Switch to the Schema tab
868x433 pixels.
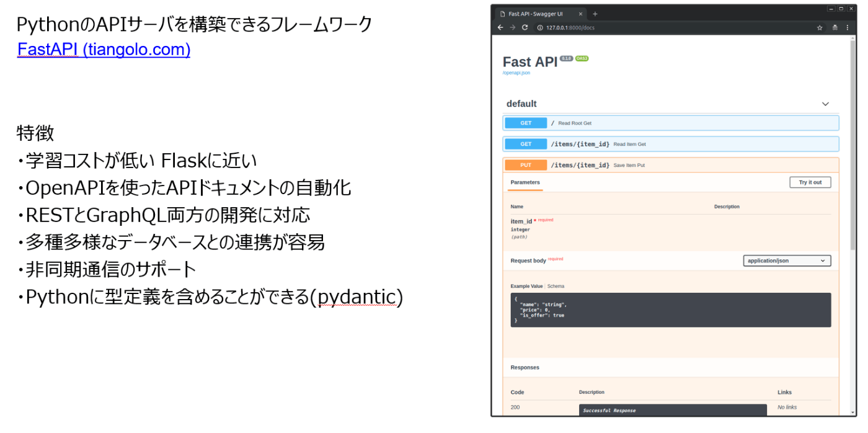(x=556, y=286)
